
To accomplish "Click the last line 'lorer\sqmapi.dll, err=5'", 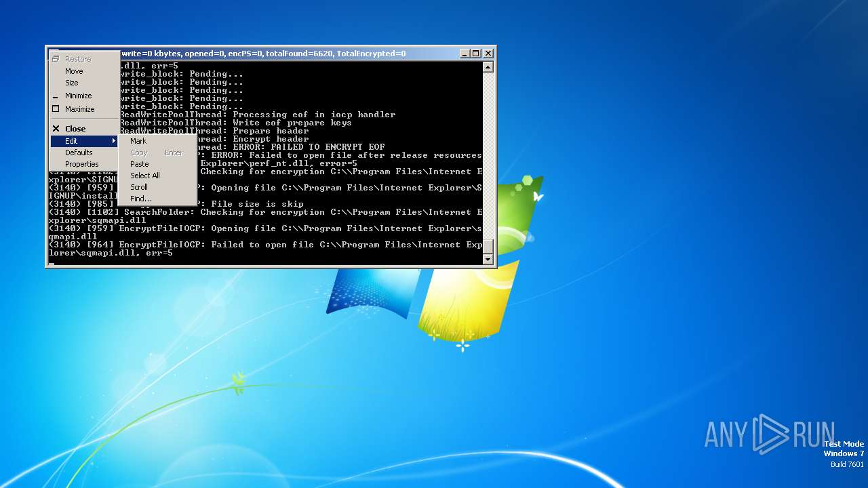I will coord(111,253).
